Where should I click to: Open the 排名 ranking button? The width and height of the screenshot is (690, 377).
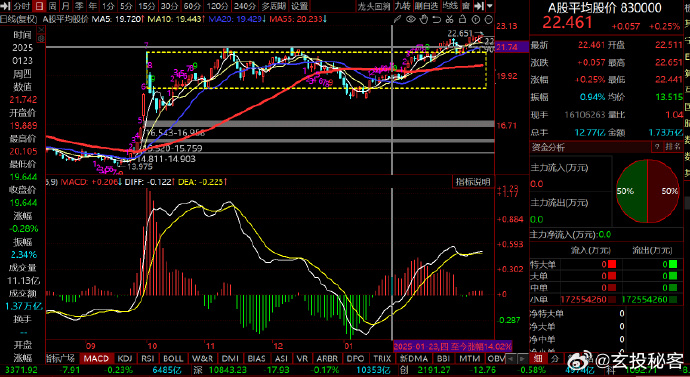(673, 147)
